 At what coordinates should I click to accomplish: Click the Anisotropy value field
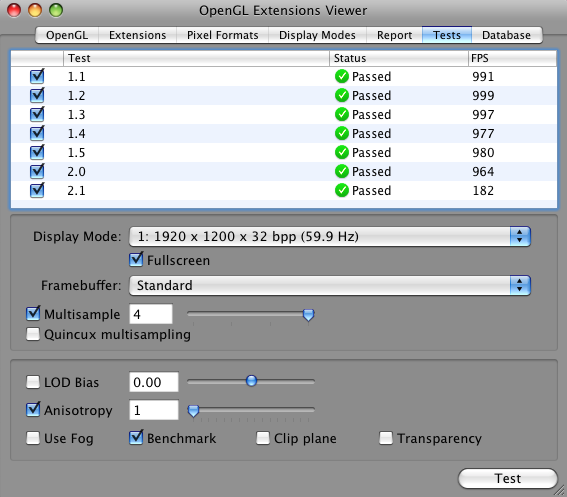coord(154,410)
